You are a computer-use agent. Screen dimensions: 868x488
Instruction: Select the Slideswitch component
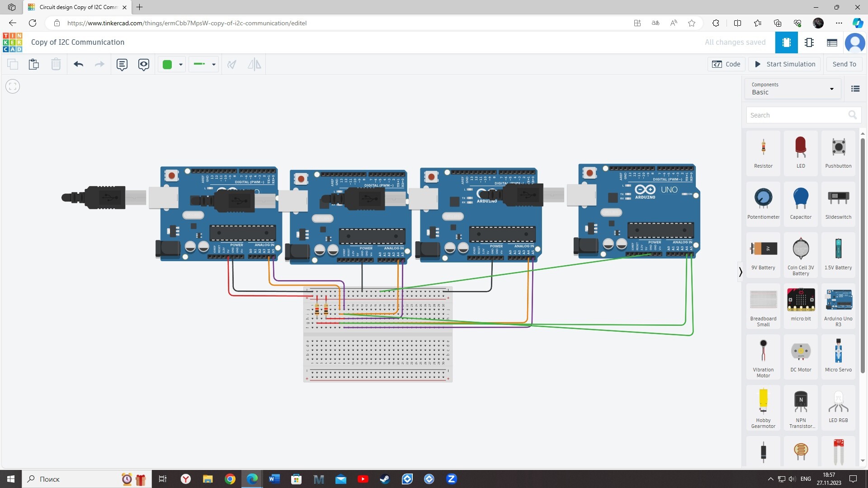838,204
